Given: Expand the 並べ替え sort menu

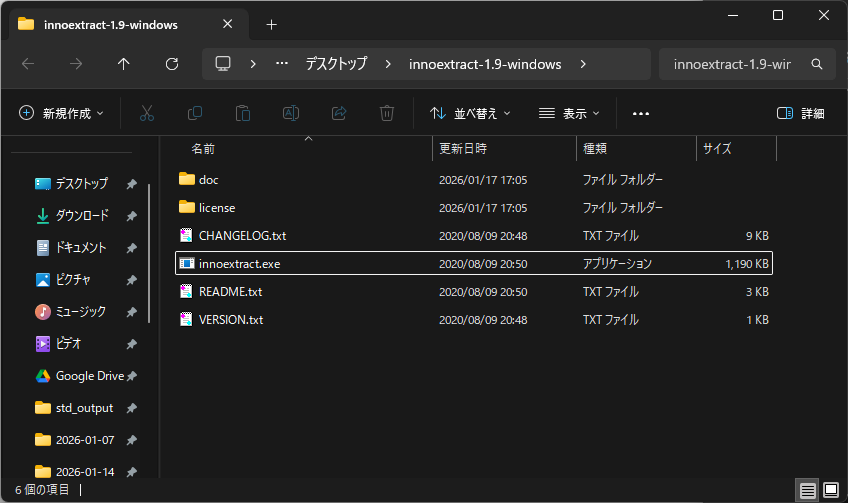Looking at the screenshot, I should pyautogui.click(x=470, y=113).
